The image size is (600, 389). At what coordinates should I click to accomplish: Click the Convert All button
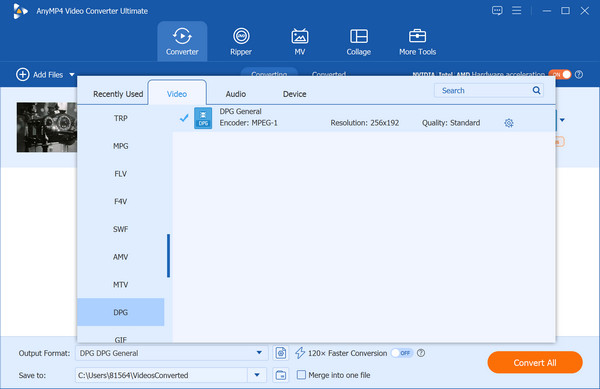(x=535, y=363)
